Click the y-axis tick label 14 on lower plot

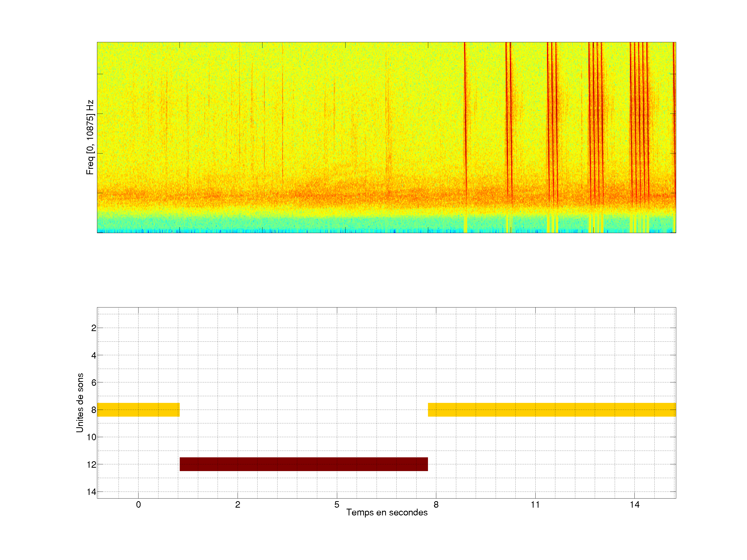coord(91,492)
